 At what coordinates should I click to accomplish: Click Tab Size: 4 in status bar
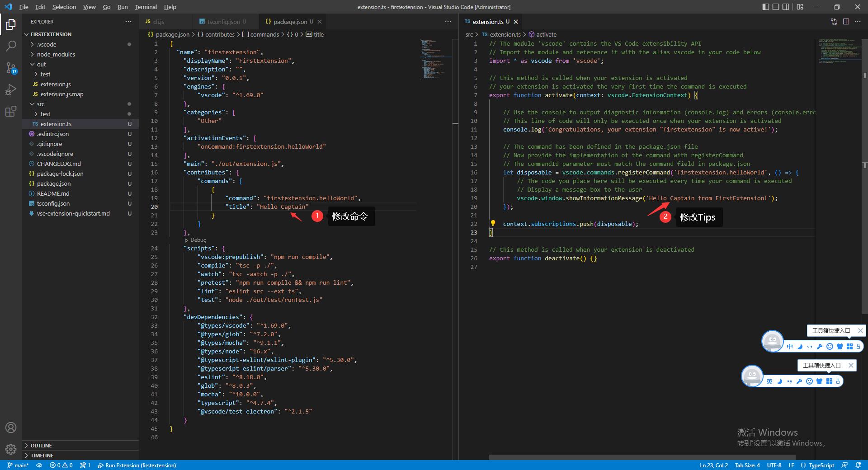tap(747, 465)
